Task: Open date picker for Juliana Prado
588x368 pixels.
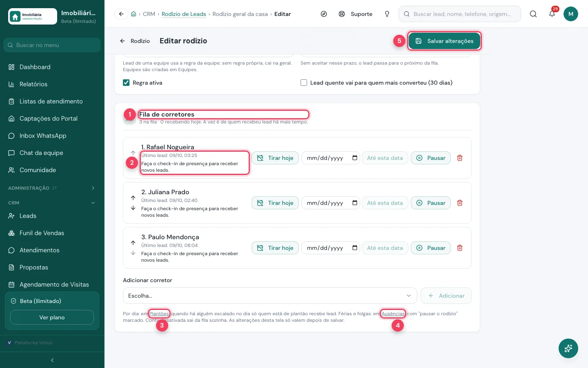Action: pyautogui.click(x=355, y=203)
